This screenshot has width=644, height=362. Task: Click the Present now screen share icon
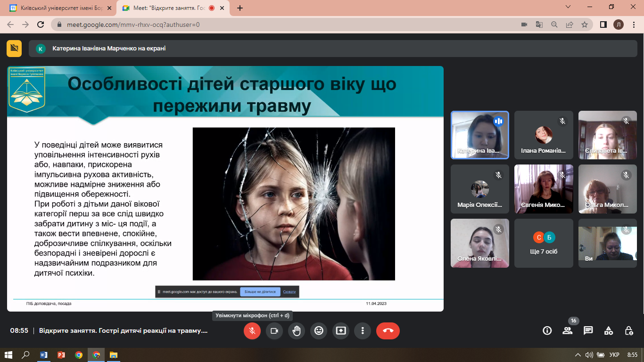[x=341, y=331]
